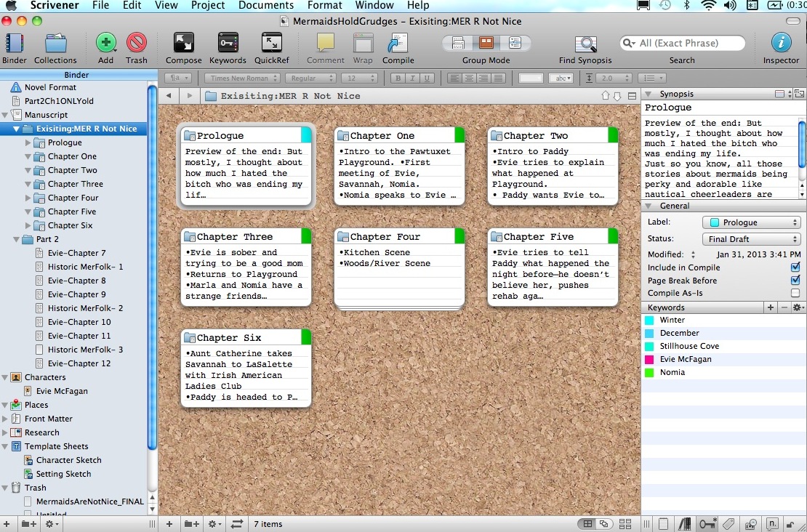Viewport: 807px width, 532px height.
Task: Expand Front Matter in Binder
Action: (x=4, y=419)
